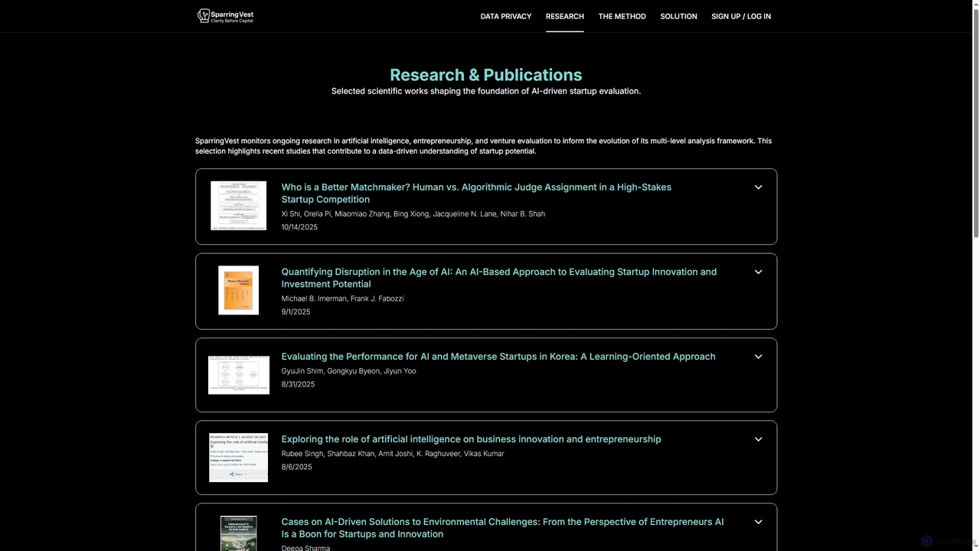Expand the Environmental Challenges paper chevron
This screenshot has width=980, height=551.
[758, 522]
